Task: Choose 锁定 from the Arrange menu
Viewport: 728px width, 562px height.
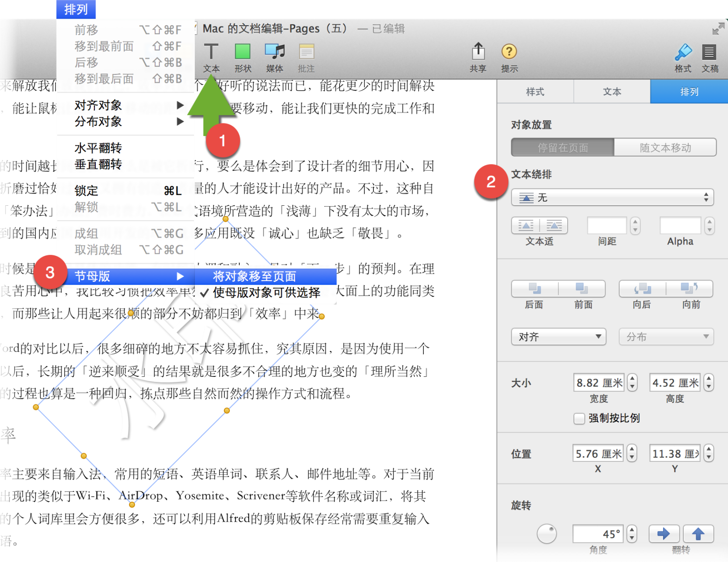Action: (126, 191)
